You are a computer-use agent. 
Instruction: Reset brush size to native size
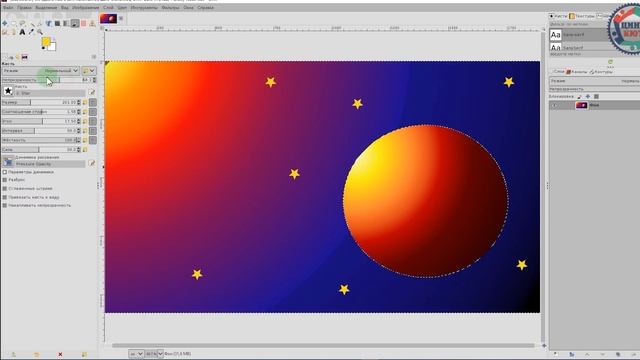click(85, 102)
